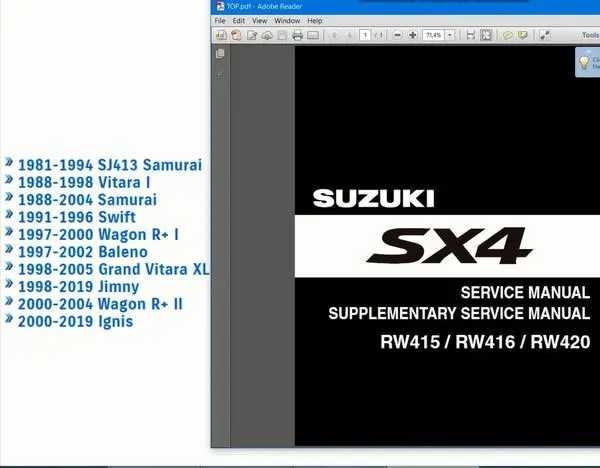Select the highlight text tool

click(x=522, y=35)
